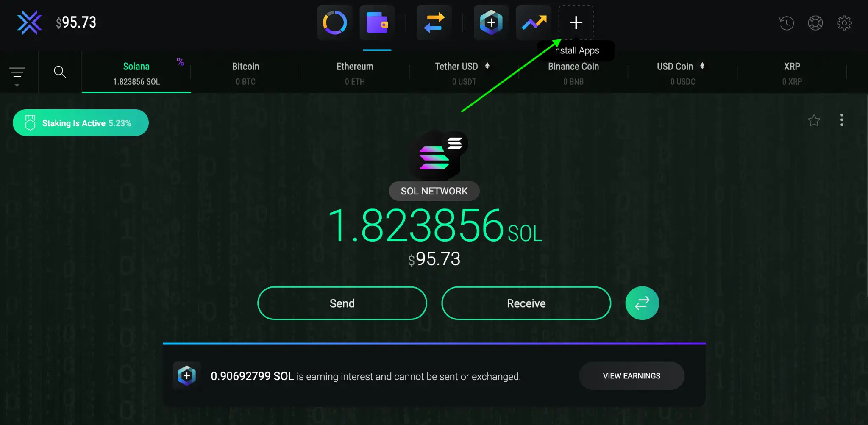Open the three-dot options menu
Image resolution: width=868 pixels, height=425 pixels.
(842, 120)
